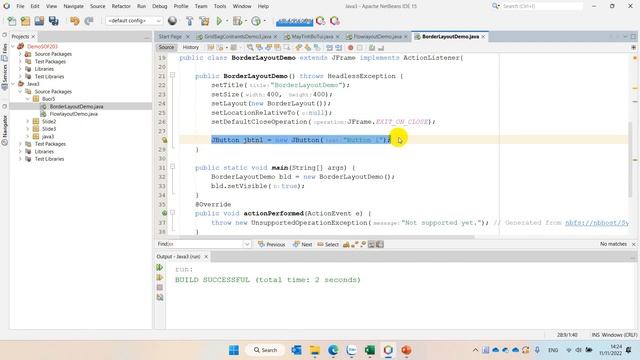
Task: Open the Debug menu
Action: [x=160, y=6]
